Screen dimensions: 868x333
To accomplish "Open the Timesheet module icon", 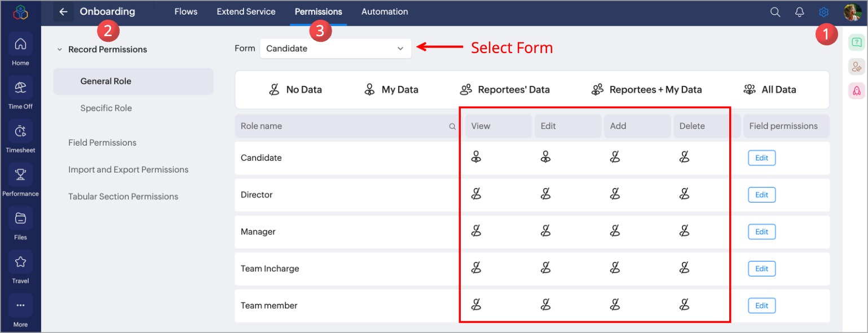I will point(20,131).
